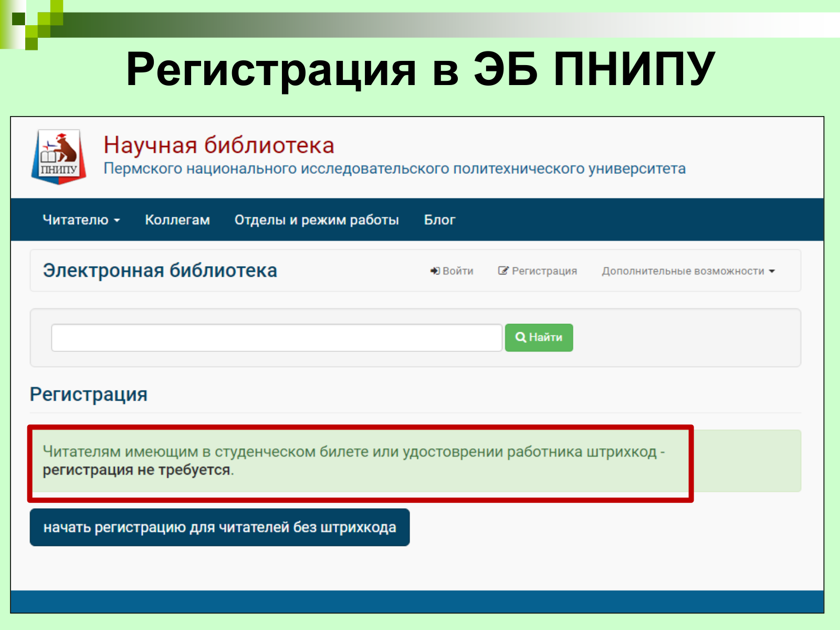Image resolution: width=840 pixels, height=630 pixels.
Task: Click the green Найти search button
Action: [539, 338]
